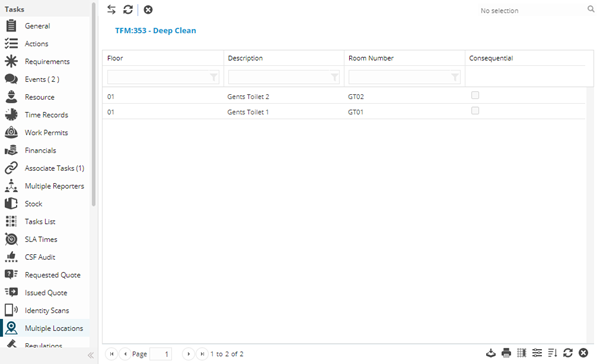
Task: Click the SLA Times target icon
Action: coord(11,239)
